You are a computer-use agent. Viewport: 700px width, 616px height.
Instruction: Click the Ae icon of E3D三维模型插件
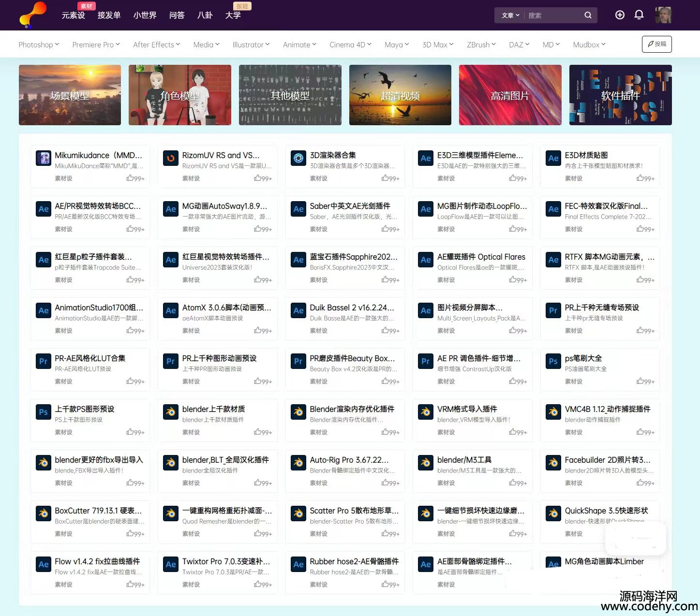426,158
